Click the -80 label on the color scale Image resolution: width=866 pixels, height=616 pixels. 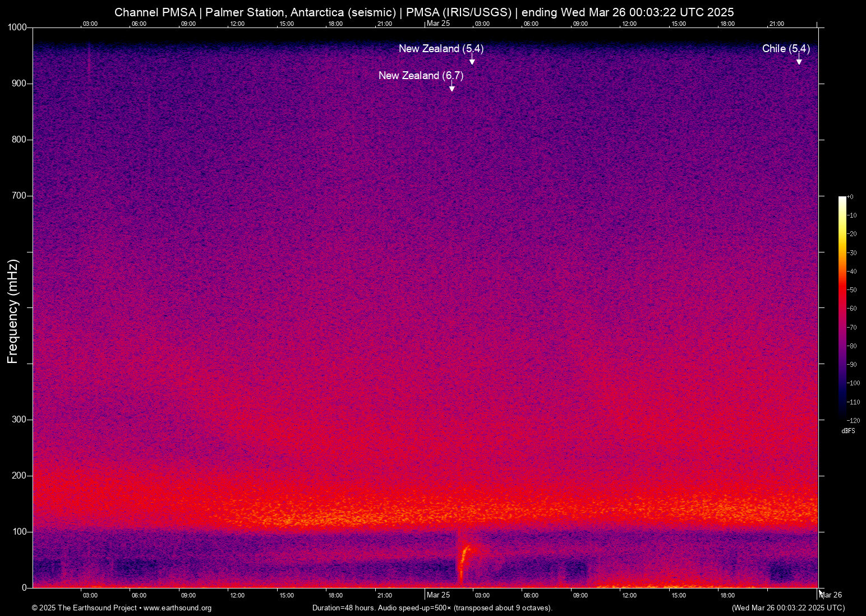852,346
